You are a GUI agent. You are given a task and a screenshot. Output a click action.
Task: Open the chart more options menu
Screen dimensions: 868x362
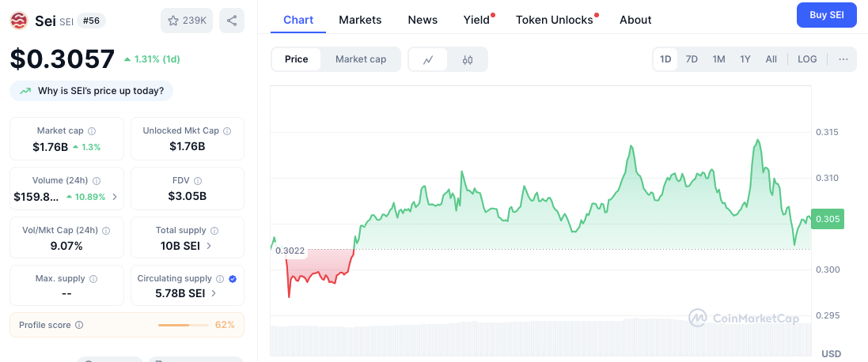point(843,59)
